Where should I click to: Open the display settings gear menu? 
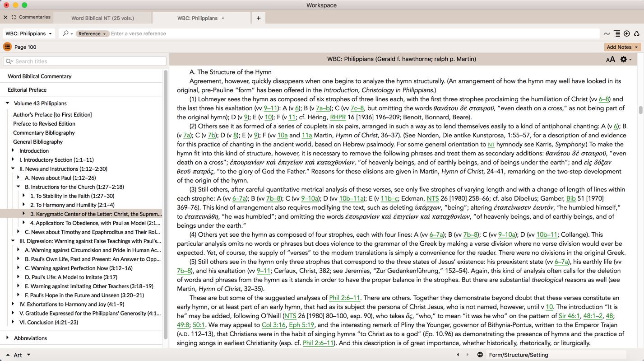625,59
